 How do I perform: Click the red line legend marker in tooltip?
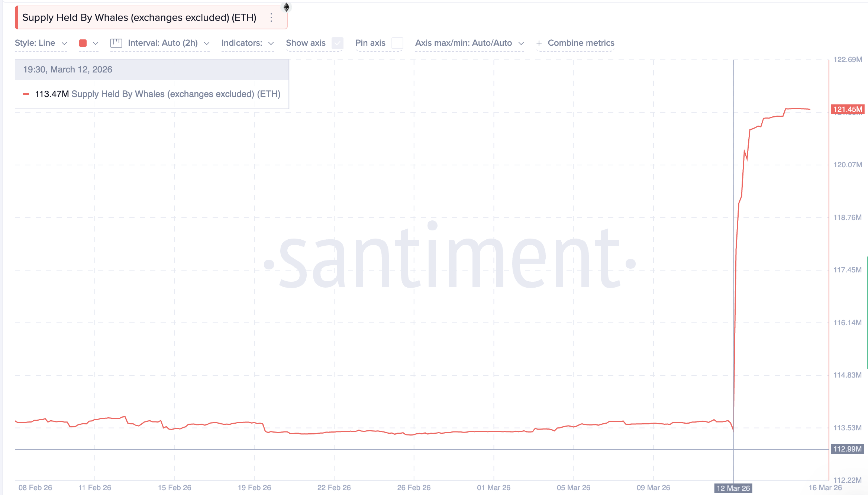(x=26, y=94)
